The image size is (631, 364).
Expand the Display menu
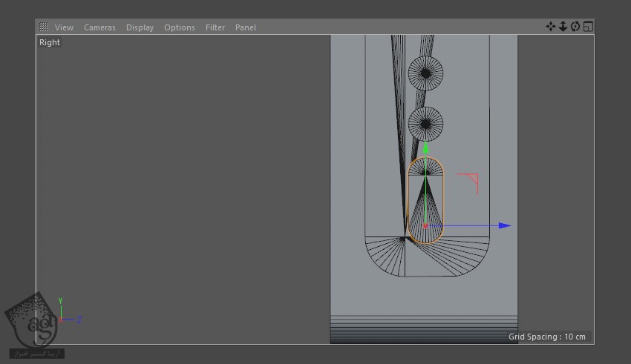click(x=140, y=27)
